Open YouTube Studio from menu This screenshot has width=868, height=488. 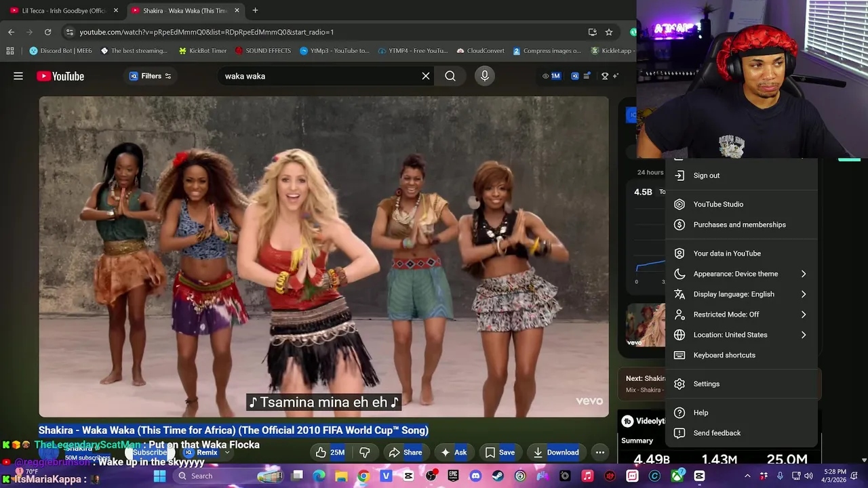(x=741, y=204)
